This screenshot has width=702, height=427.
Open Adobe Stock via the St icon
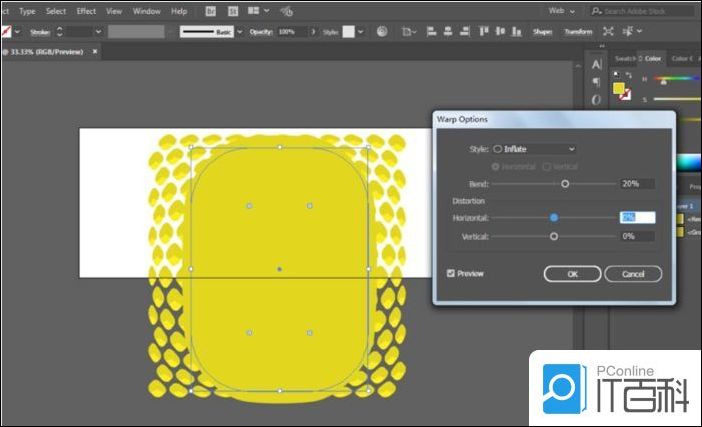tap(233, 11)
